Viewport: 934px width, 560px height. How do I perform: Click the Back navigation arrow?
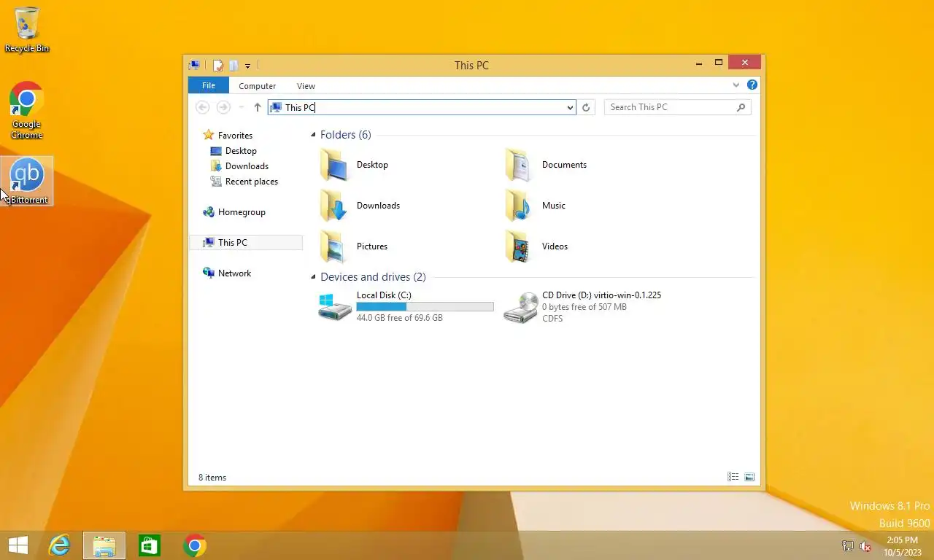[x=203, y=107]
